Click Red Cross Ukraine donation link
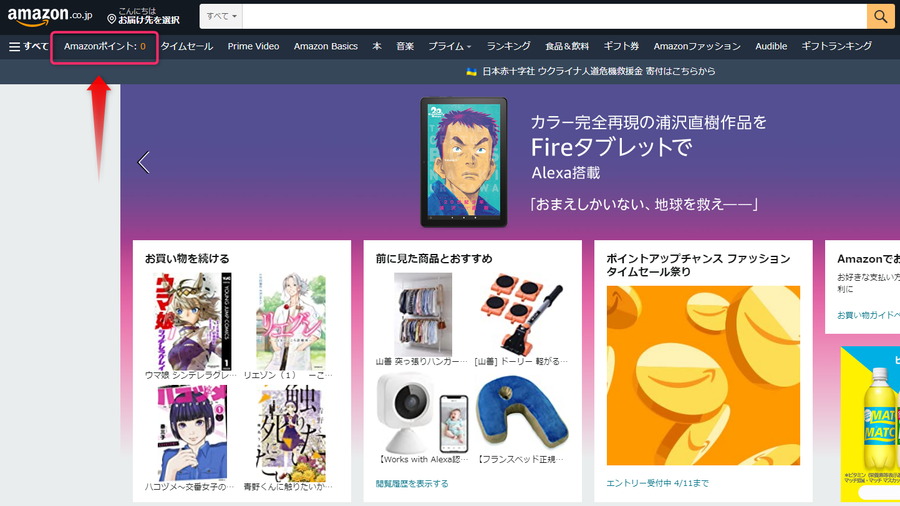The image size is (900, 506). pyautogui.click(x=591, y=71)
